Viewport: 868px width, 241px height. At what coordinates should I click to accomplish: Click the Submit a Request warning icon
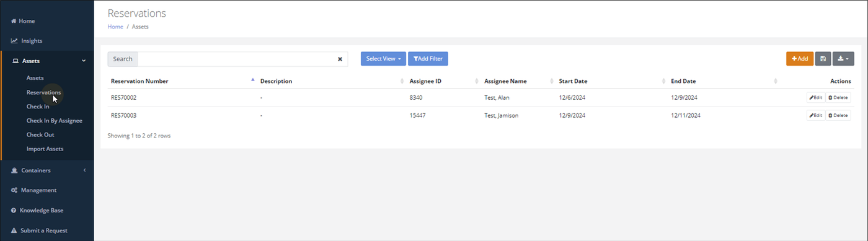click(14, 230)
